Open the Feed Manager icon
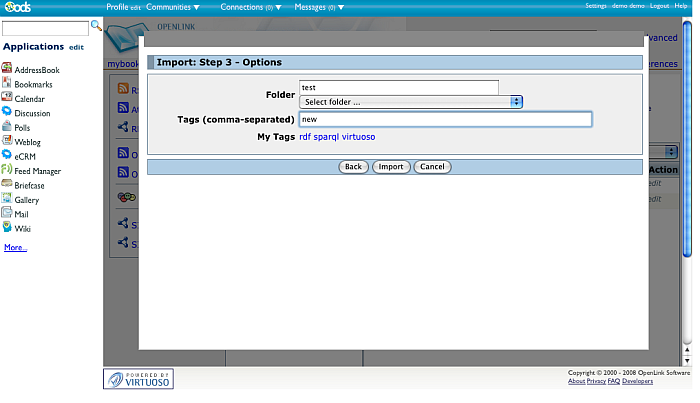 (x=7, y=170)
